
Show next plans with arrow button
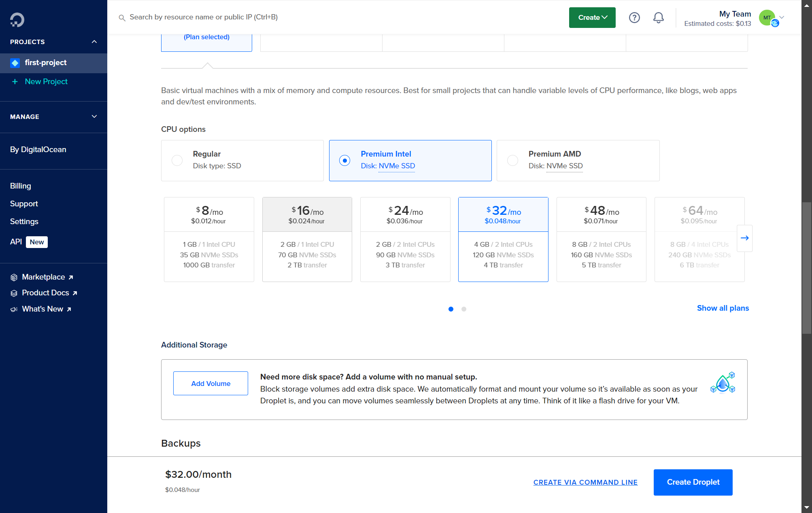click(744, 238)
